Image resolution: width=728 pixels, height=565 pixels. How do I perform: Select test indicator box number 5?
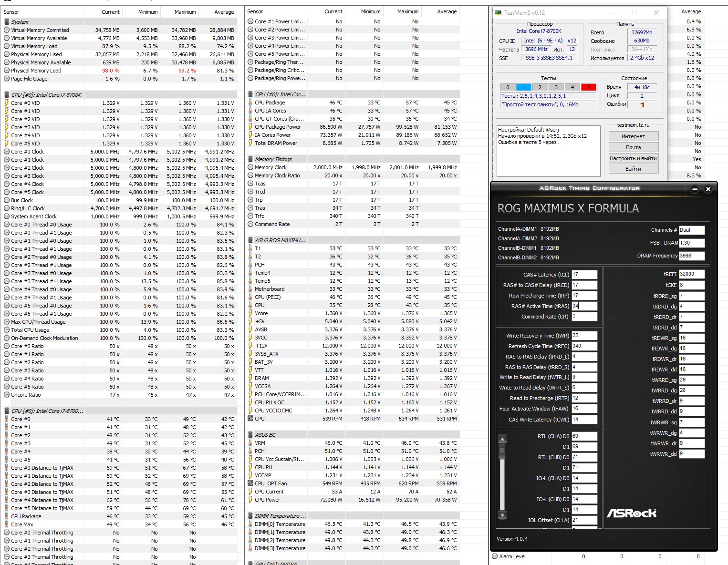click(589, 87)
